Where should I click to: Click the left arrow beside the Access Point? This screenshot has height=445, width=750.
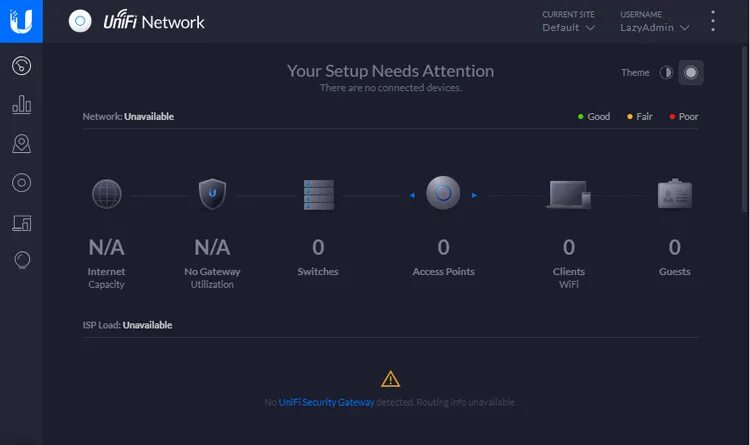point(412,195)
